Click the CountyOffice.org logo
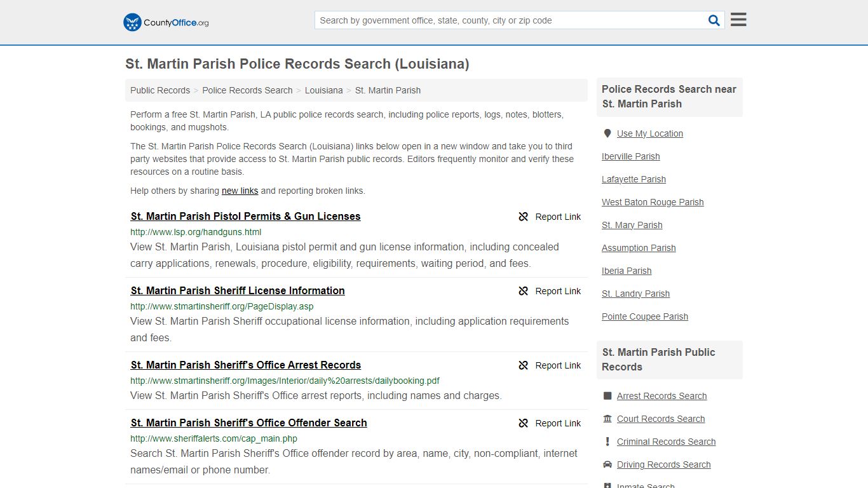The height and width of the screenshot is (488, 868). tap(166, 22)
